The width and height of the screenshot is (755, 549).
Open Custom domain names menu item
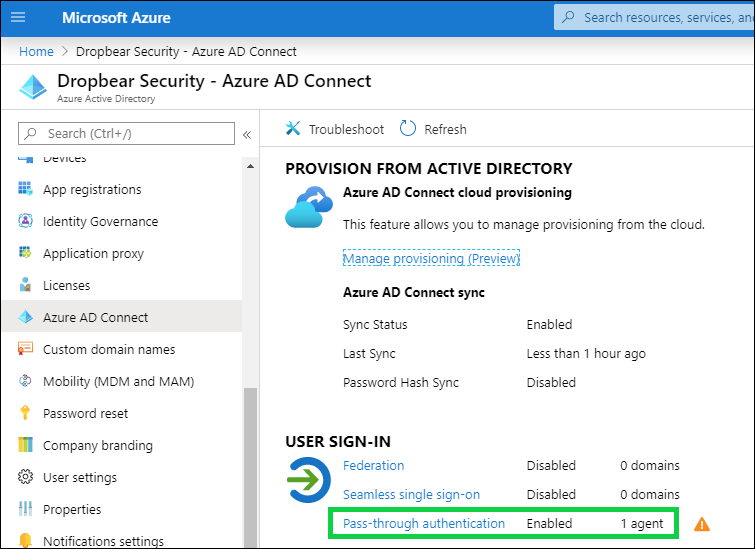coord(121,349)
